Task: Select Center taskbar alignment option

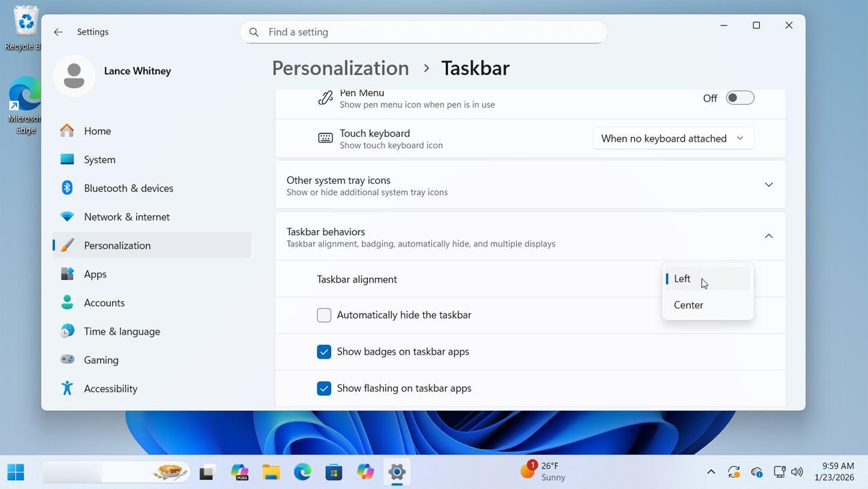Action: coord(708,305)
